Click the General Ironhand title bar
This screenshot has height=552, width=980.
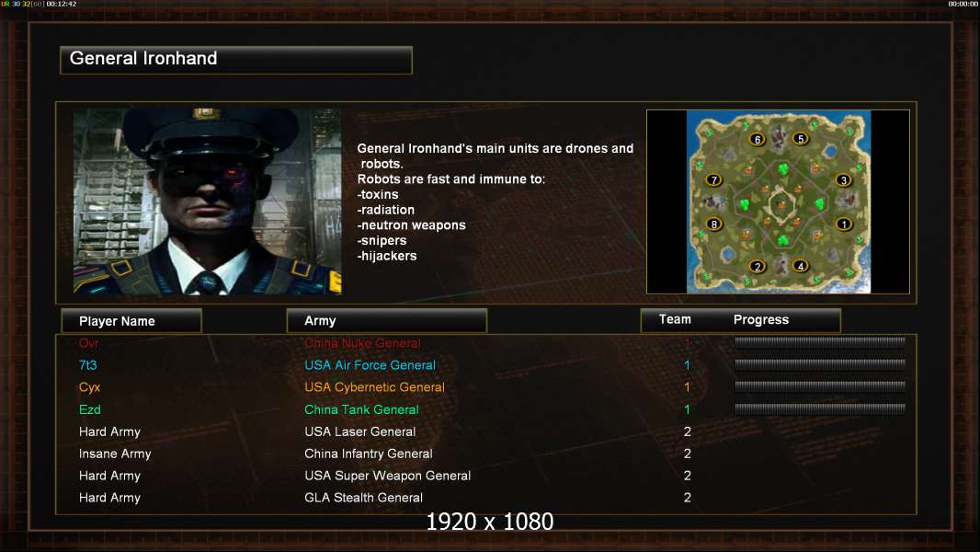[236, 60]
